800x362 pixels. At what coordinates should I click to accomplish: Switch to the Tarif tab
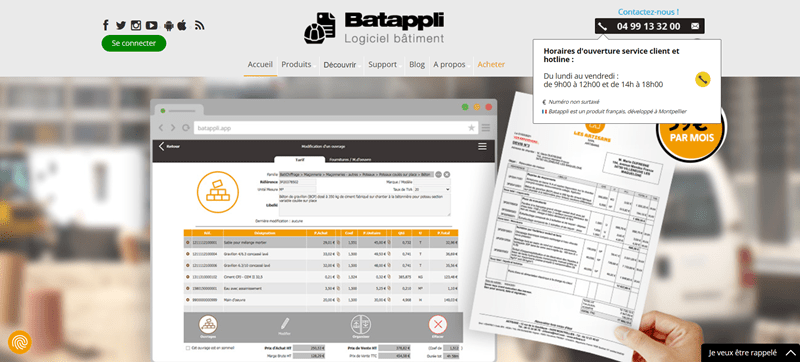tap(299, 159)
